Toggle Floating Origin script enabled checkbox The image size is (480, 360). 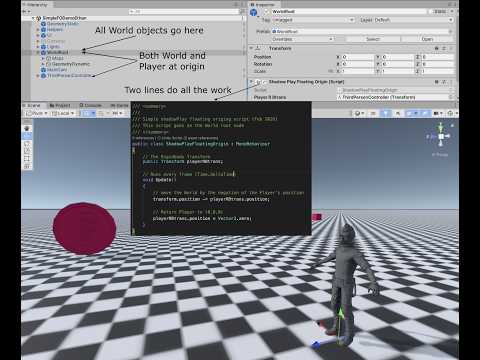[x=264, y=82]
